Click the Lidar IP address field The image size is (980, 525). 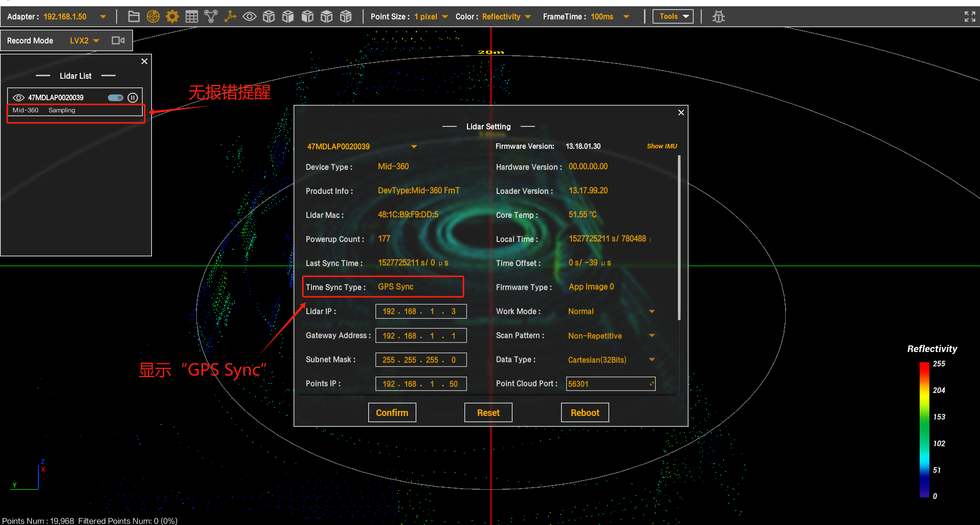(421, 311)
